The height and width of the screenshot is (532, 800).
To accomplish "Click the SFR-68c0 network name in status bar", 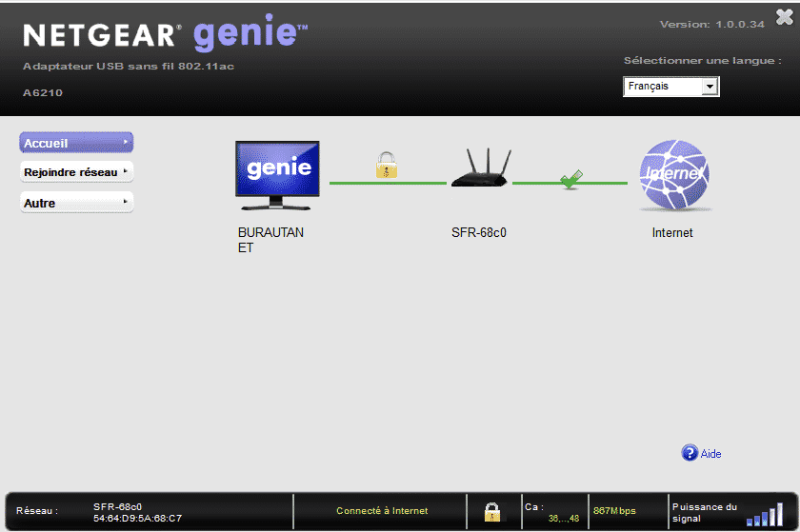I will point(117,506).
